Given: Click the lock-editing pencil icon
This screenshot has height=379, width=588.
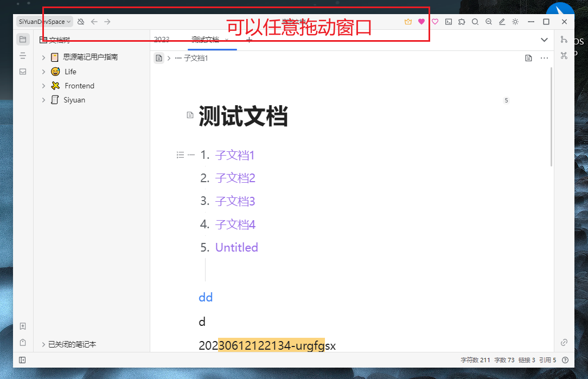Looking at the screenshot, I should [x=502, y=22].
